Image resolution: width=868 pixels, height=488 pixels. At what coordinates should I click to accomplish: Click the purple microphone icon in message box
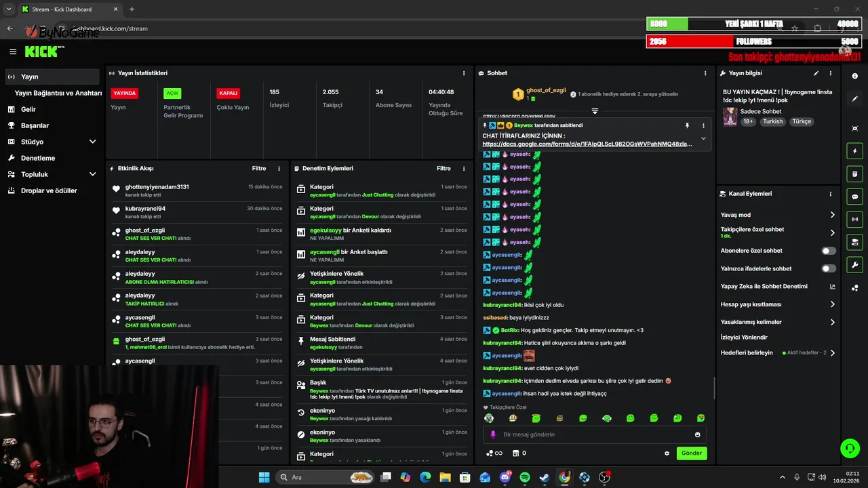tap(493, 434)
